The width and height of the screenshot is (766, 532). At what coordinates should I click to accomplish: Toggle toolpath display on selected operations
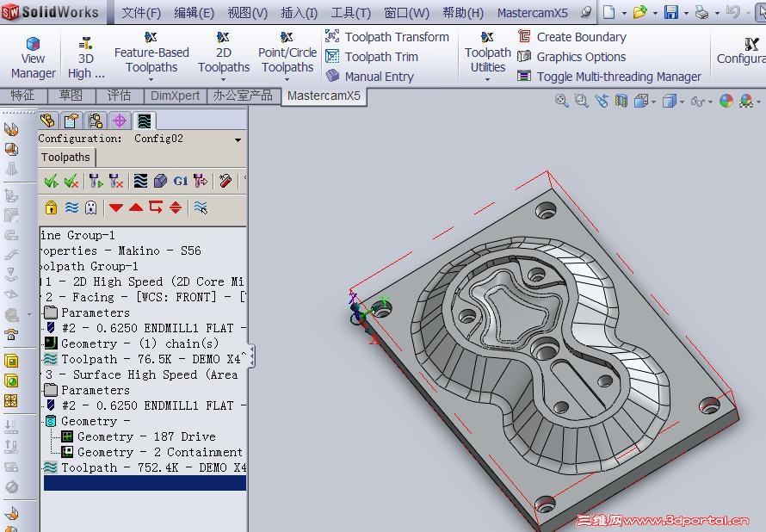click(71, 207)
